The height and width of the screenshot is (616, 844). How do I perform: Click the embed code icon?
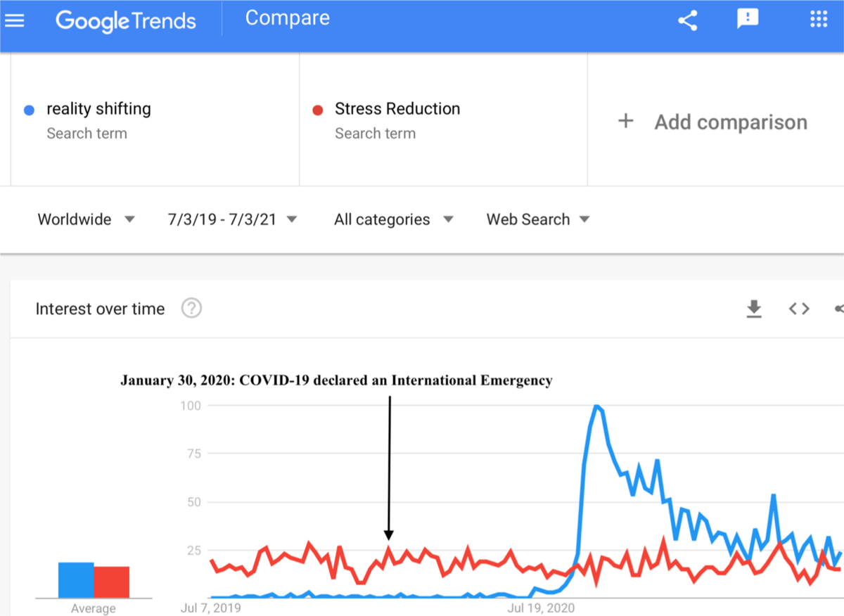click(x=798, y=309)
